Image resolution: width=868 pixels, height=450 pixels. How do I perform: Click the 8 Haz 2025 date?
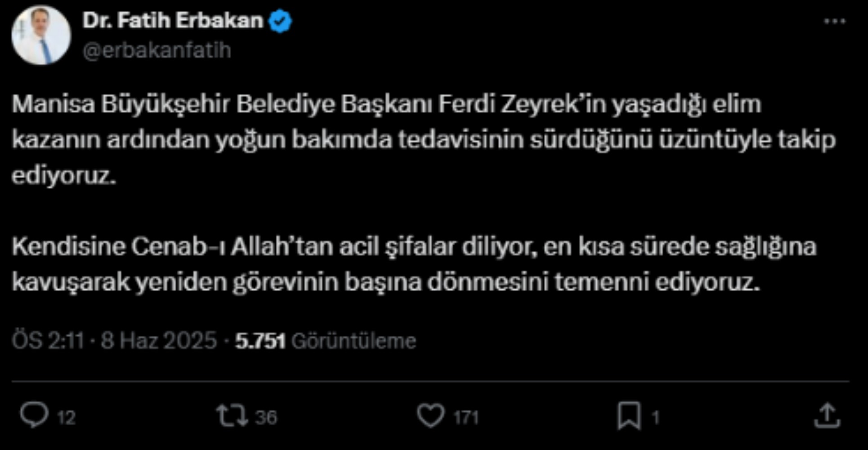[159, 341]
